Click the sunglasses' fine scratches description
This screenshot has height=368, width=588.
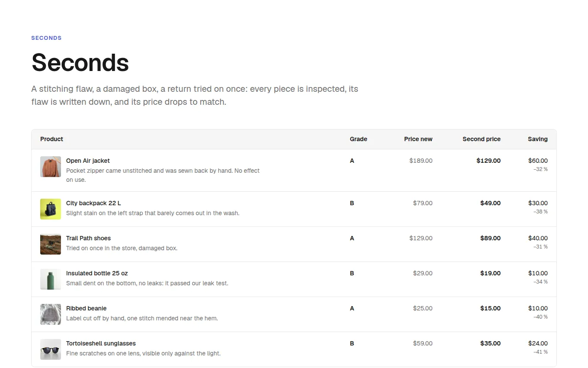pyautogui.click(x=144, y=353)
